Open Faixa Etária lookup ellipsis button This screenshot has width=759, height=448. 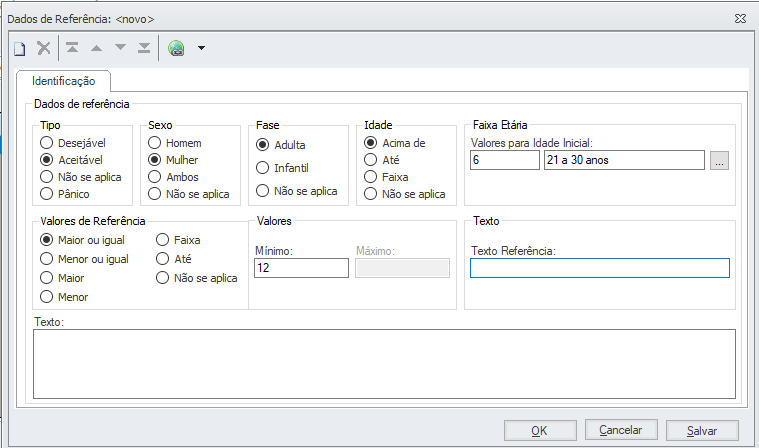click(x=719, y=160)
